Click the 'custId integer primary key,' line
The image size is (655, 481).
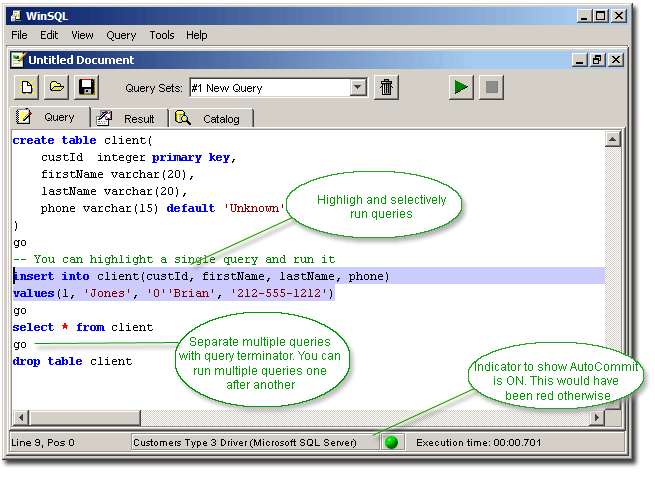[x=138, y=157]
